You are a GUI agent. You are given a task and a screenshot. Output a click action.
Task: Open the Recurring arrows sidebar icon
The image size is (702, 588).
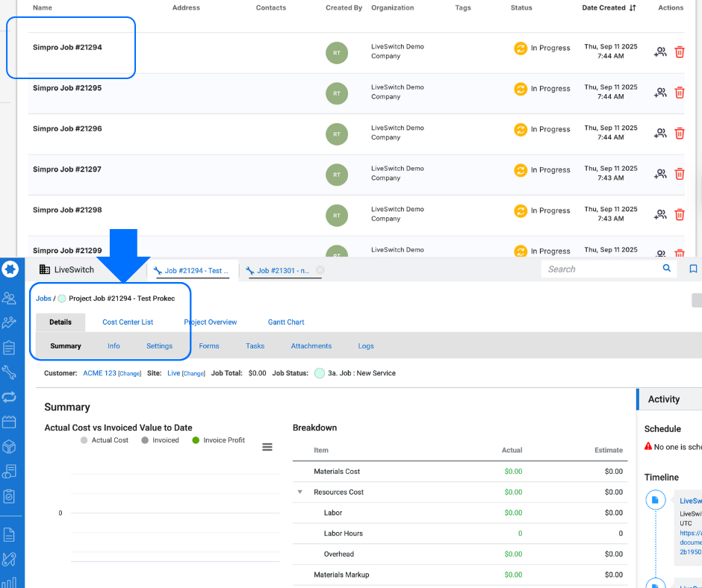pyautogui.click(x=9, y=397)
